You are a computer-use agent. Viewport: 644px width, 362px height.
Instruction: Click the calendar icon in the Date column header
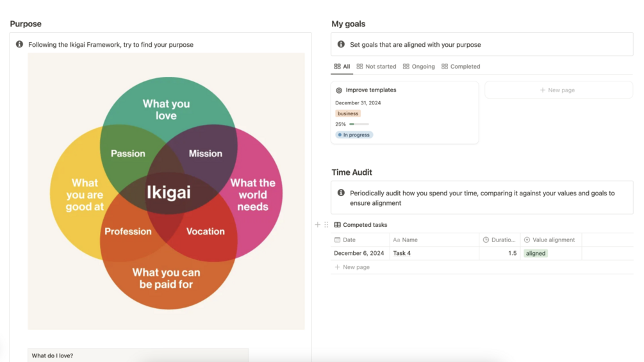click(337, 240)
